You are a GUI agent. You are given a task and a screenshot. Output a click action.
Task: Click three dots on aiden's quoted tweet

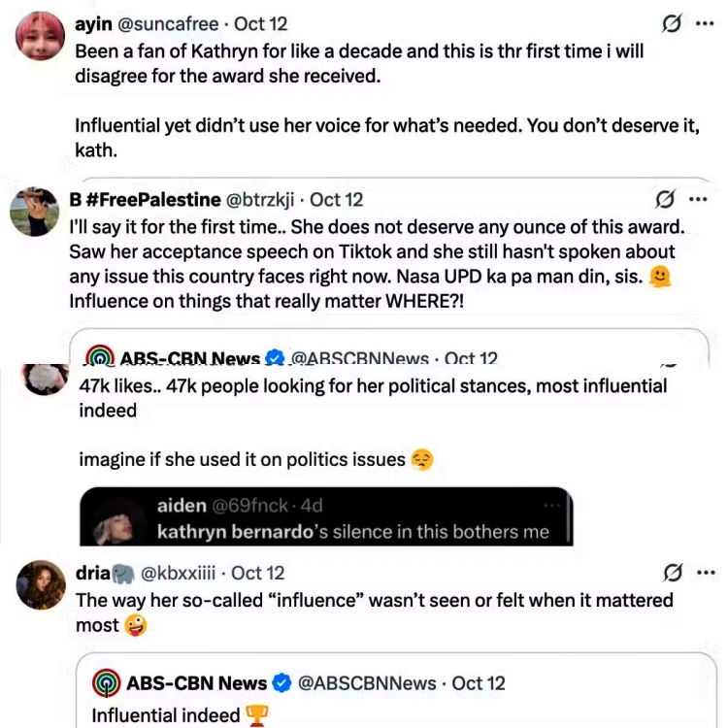[x=552, y=506]
